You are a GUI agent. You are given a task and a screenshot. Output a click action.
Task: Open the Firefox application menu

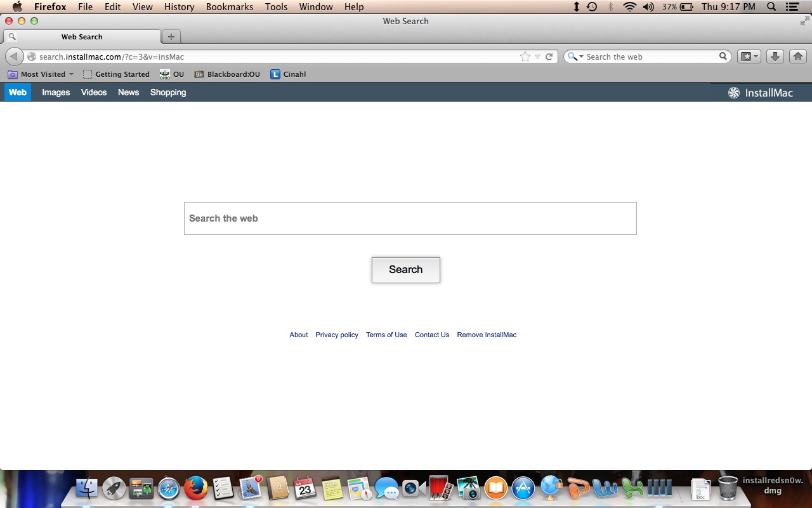pos(49,7)
